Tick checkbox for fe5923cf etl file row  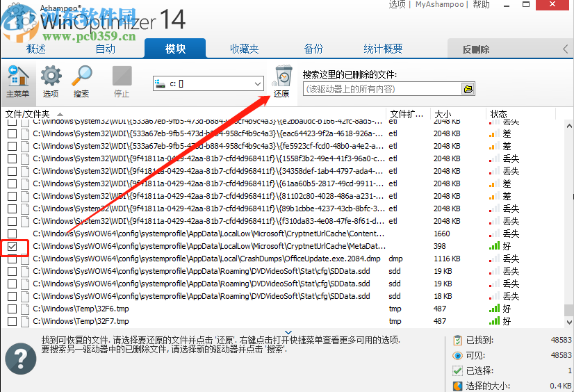point(12,146)
